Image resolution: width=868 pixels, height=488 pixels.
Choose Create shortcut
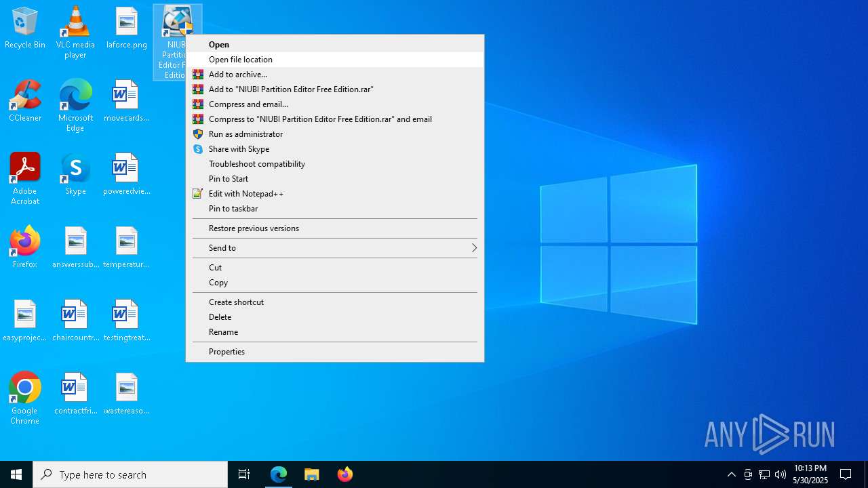[x=335, y=302]
